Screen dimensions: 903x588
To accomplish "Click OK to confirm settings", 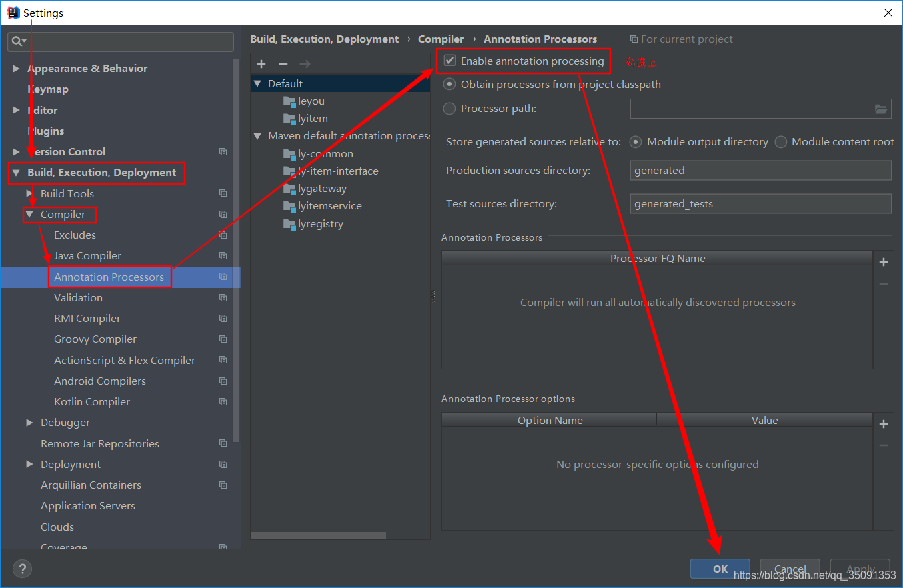I will pos(720,569).
